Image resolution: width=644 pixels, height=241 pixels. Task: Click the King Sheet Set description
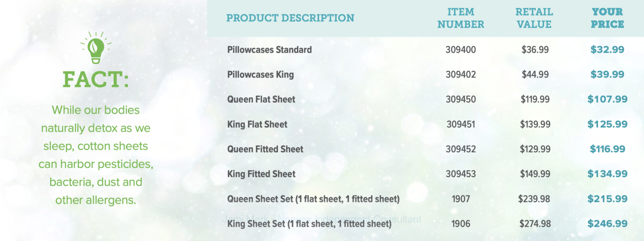[x=309, y=224]
